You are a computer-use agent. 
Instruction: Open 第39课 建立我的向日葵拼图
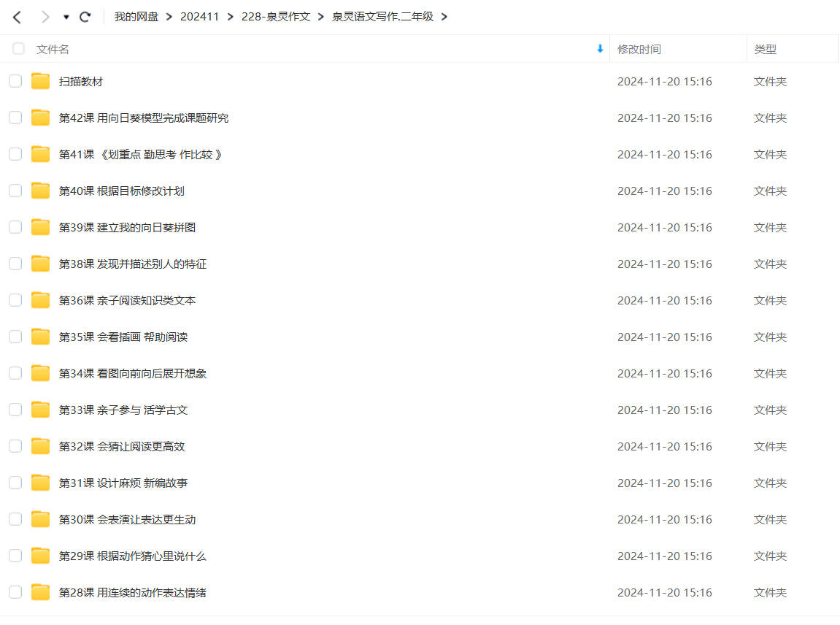pyautogui.click(x=127, y=227)
